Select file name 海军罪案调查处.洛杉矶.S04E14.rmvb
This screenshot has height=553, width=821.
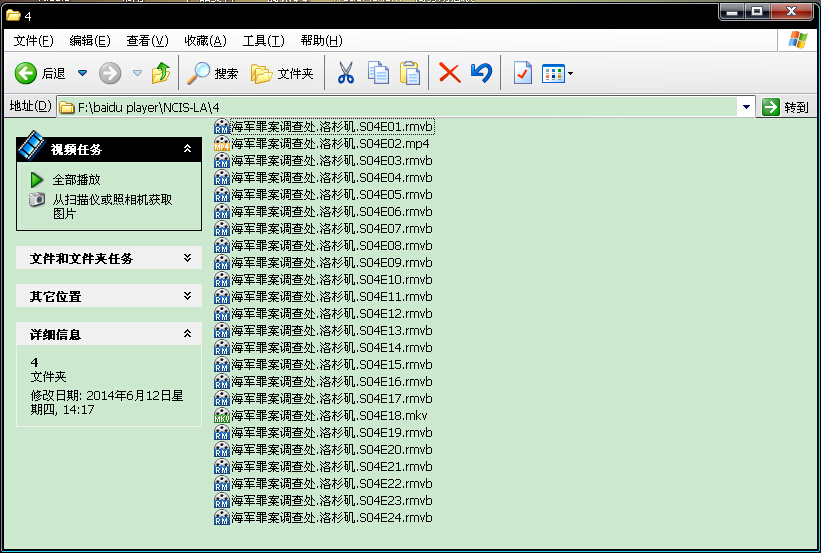point(332,348)
